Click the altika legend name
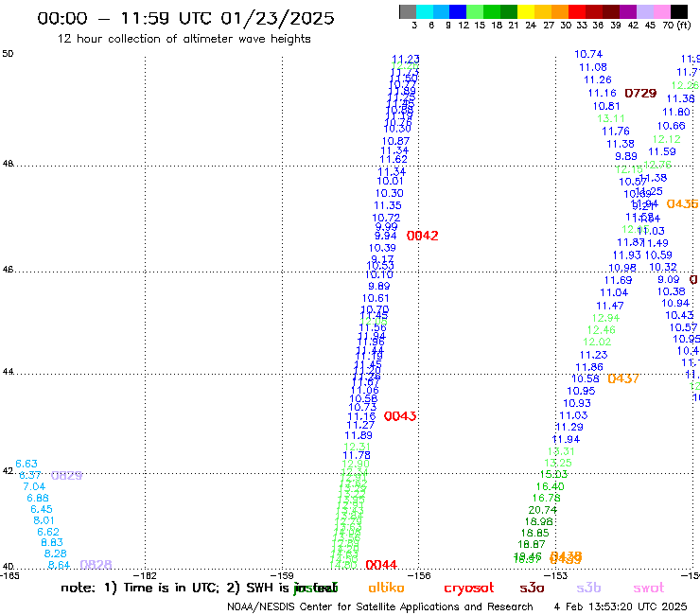Screen dimensions: 700x615 click(386, 588)
